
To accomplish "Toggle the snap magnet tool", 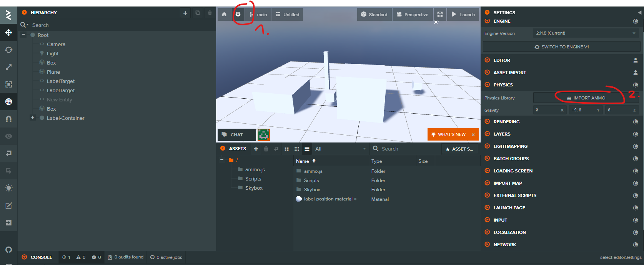I will [x=8, y=119].
